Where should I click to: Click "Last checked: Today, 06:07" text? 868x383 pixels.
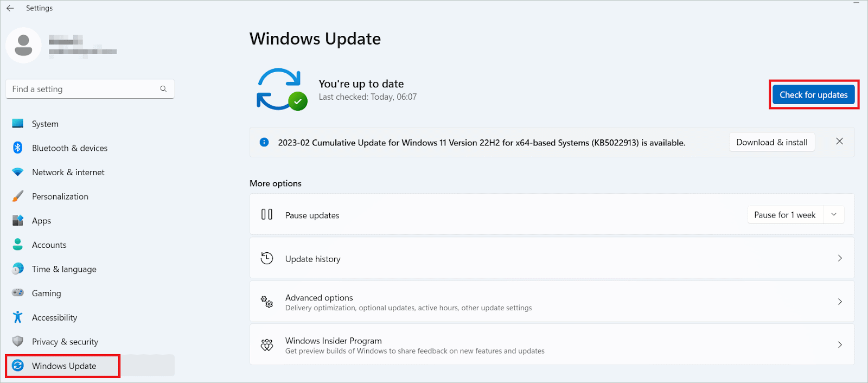(368, 97)
